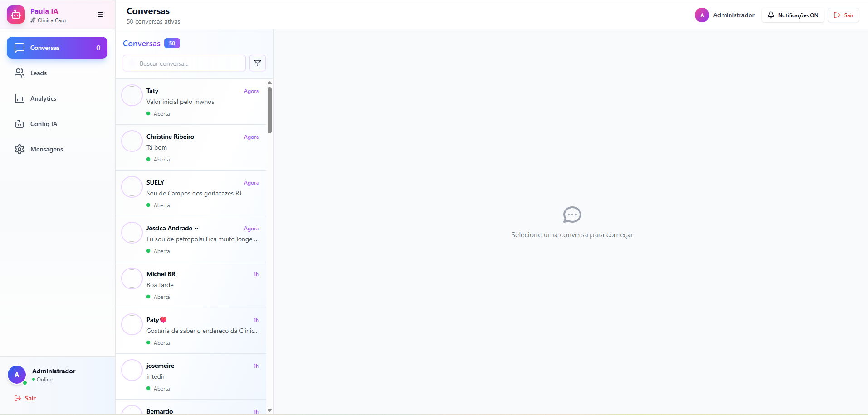Toggle the Notificações ON button

(793, 15)
